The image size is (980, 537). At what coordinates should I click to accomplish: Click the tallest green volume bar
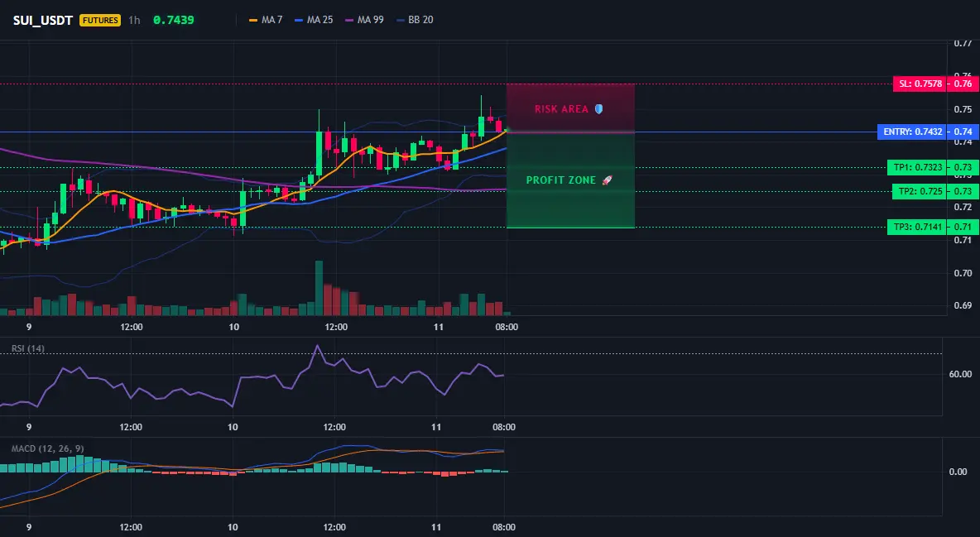(x=319, y=288)
